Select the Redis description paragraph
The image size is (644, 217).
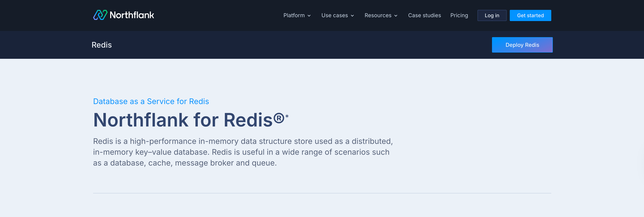click(242, 152)
